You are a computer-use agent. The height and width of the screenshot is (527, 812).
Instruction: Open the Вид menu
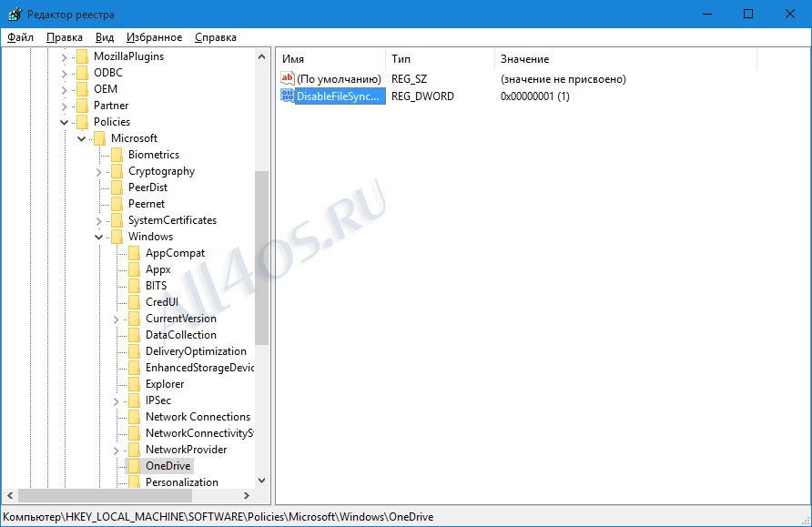[x=105, y=37]
